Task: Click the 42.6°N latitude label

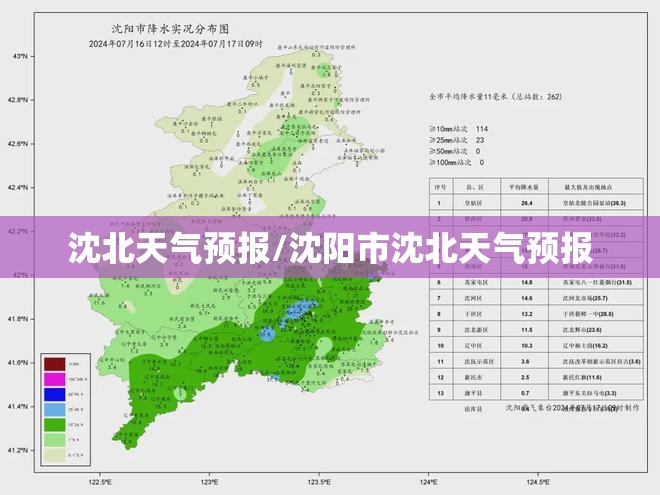Action: tap(17, 144)
